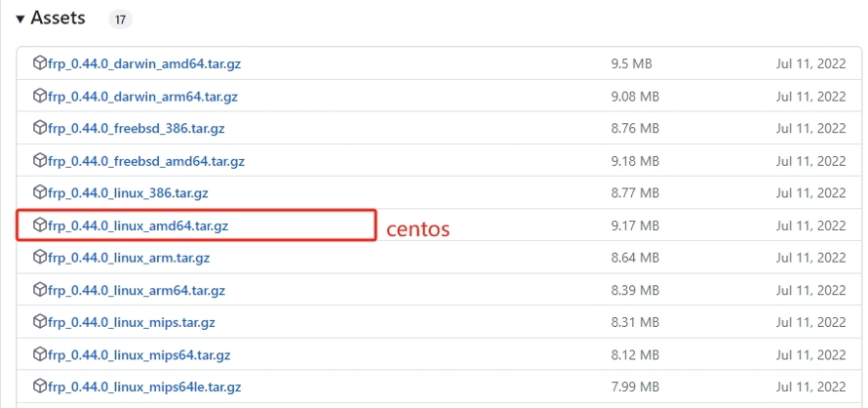The image size is (868, 408).
Task: Download the highlighted linux_amd64 tarball
Action: click(x=138, y=225)
